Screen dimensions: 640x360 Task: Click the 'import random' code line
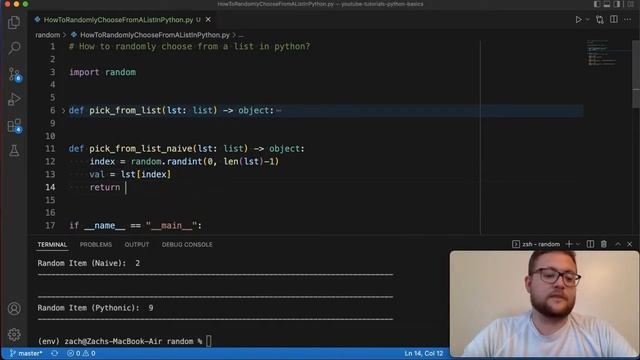[102, 72]
